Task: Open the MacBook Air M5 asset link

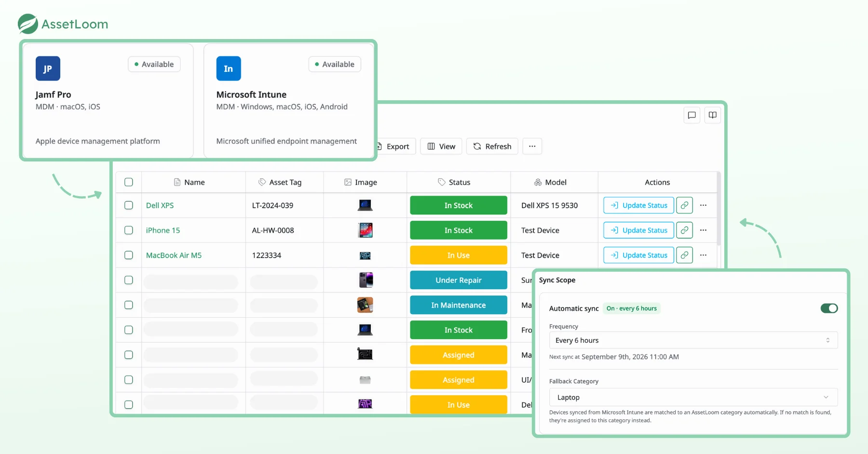Action: (174, 255)
